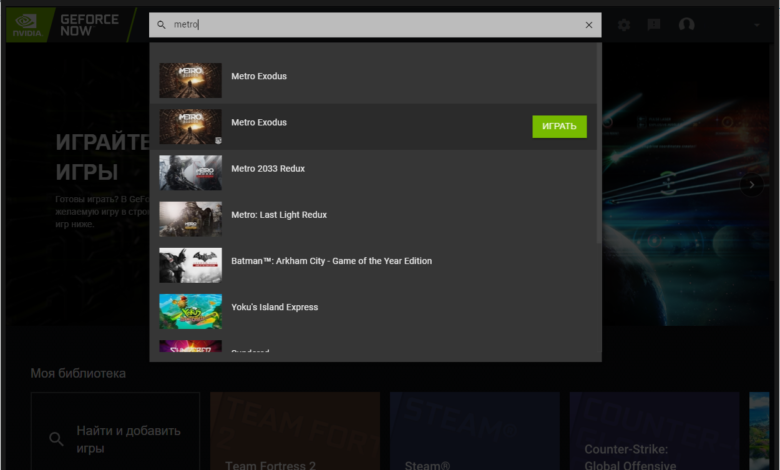Open the Counter-Strike: Global Offensive tile
The image size is (780, 470).
click(x=654, y=431)
